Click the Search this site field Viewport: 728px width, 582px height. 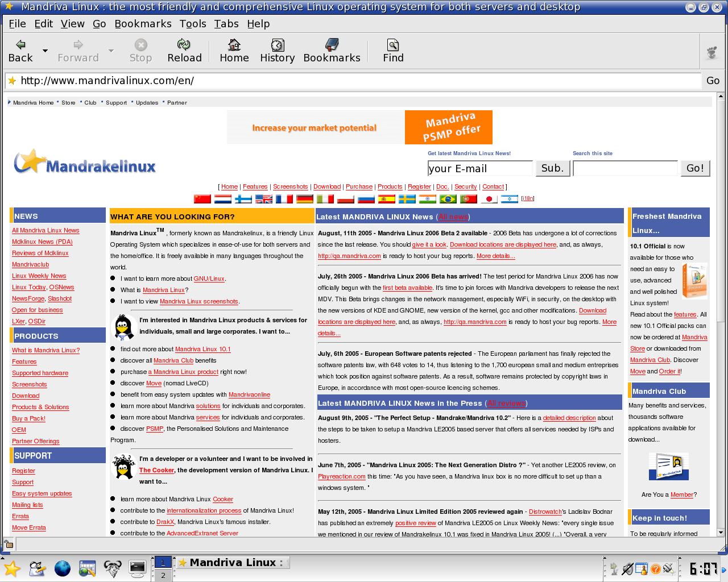click(x=625, y=168)
